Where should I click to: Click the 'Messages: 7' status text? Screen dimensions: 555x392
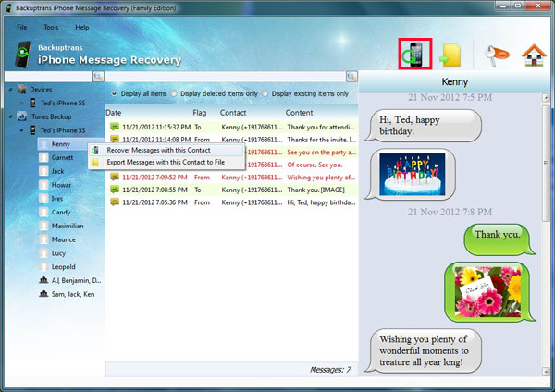coord(330,370)
